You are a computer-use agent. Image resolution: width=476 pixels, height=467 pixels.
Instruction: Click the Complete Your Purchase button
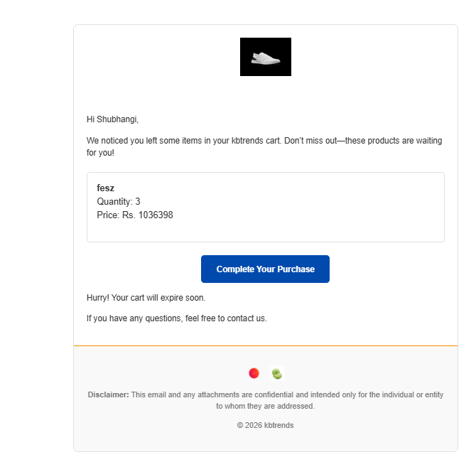[265, 269]
